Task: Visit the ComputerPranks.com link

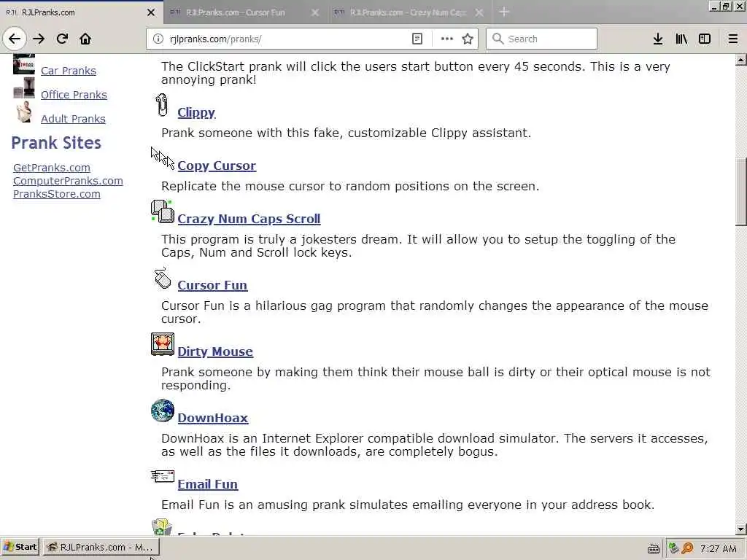Action: coord(68,181)
